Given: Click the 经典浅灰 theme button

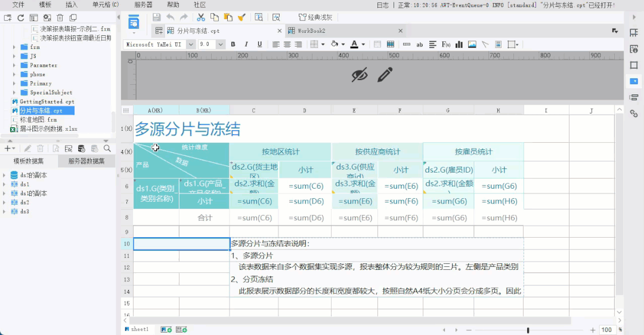Looking at the screenshot, I should [315, 17].
